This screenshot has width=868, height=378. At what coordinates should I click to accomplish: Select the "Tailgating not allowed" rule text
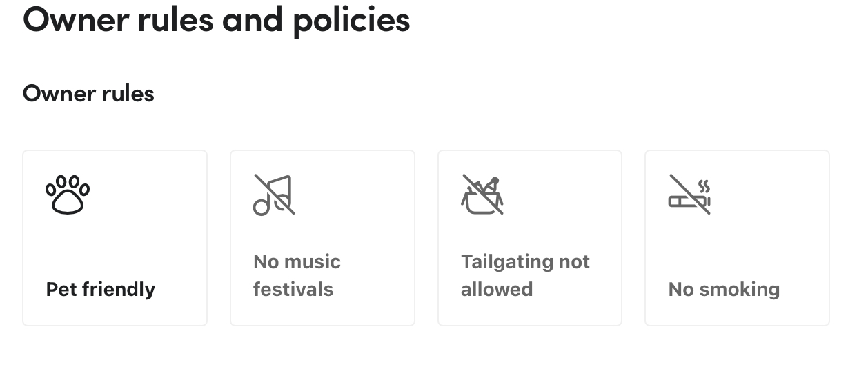(x=525, y=275)
